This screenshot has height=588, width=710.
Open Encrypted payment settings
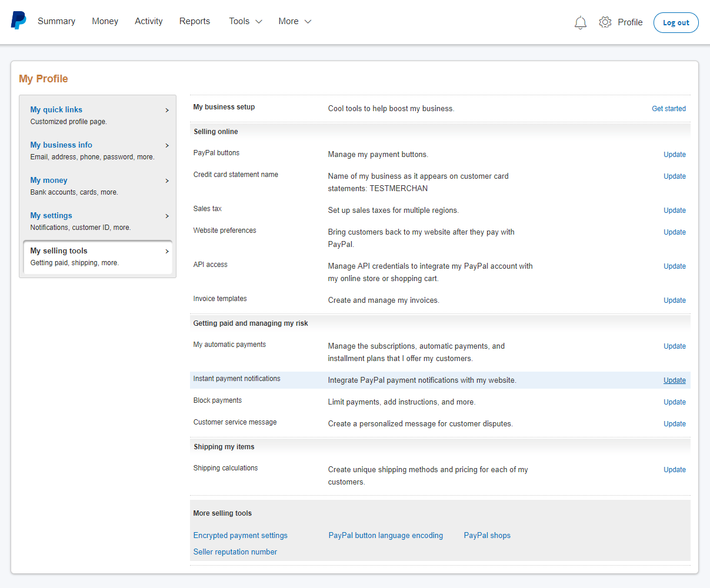click(241, 536)
